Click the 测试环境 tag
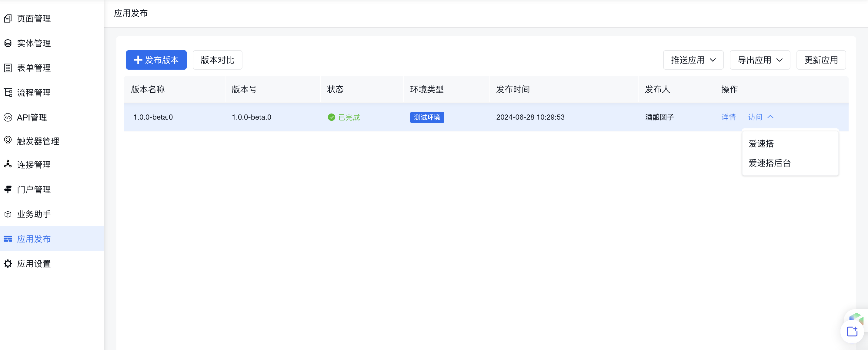This screenshot has height=350, width=868. [x=427, y=117]
